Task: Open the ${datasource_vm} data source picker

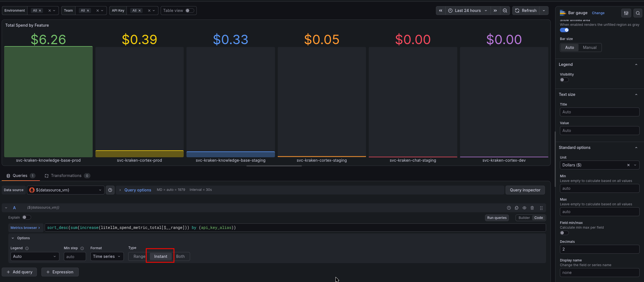Action: [65, 190]
